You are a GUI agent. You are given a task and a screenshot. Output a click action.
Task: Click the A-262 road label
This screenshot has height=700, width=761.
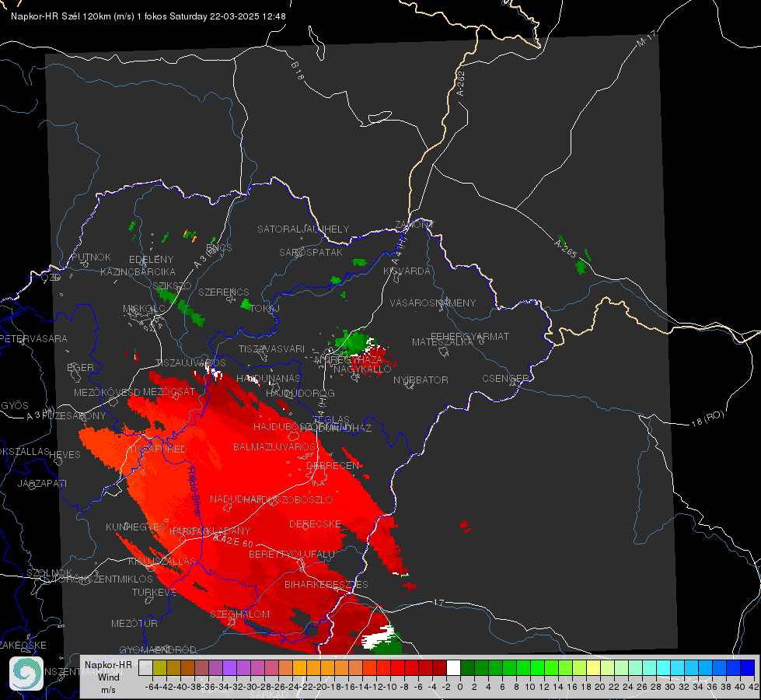461,83
